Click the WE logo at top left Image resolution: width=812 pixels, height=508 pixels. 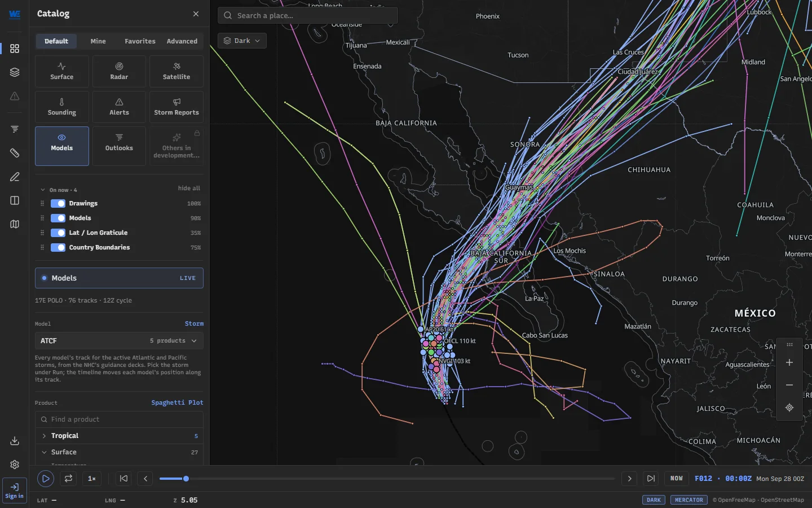[x=15, y=14]
